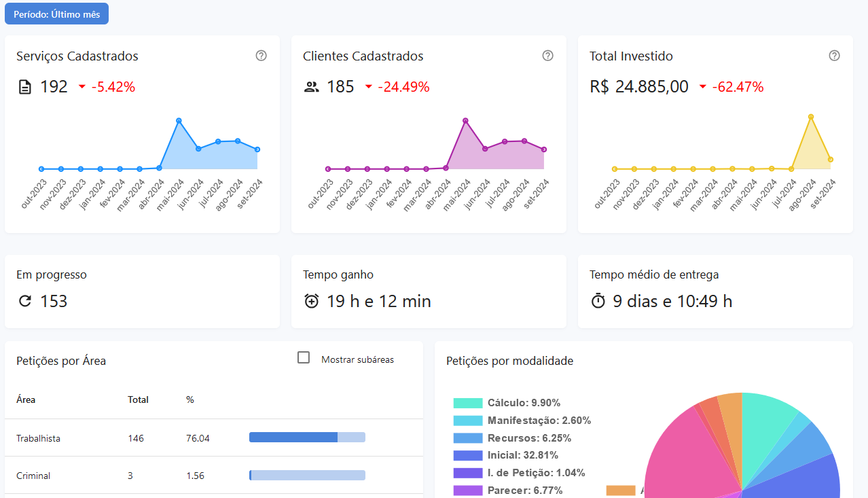Click help icon on Serviços Cadastrados card

[261, 56]
